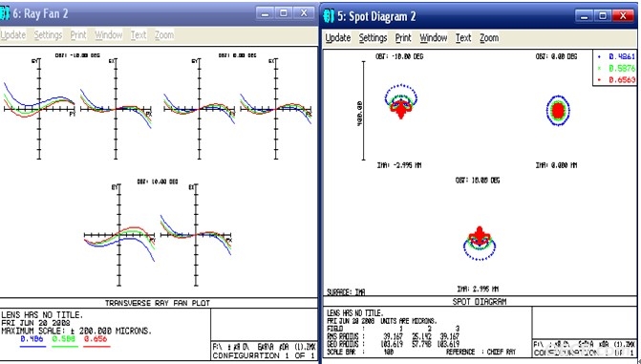Click the RMS RADIUS row in Spot Diagram
This screenshot has width=641, height=364.
(x=394, y=336)
